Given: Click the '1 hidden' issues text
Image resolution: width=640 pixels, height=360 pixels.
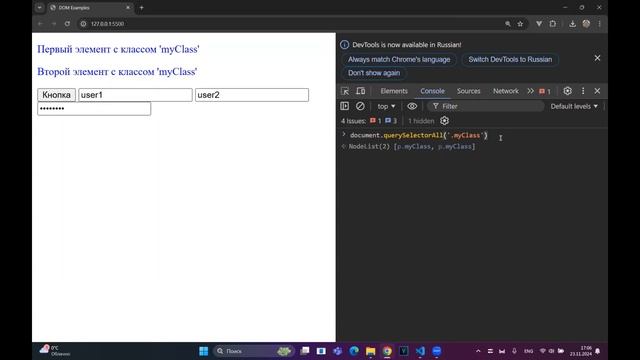Looking at the screenshot, I should pyautogui.click(x=421, y=121).
